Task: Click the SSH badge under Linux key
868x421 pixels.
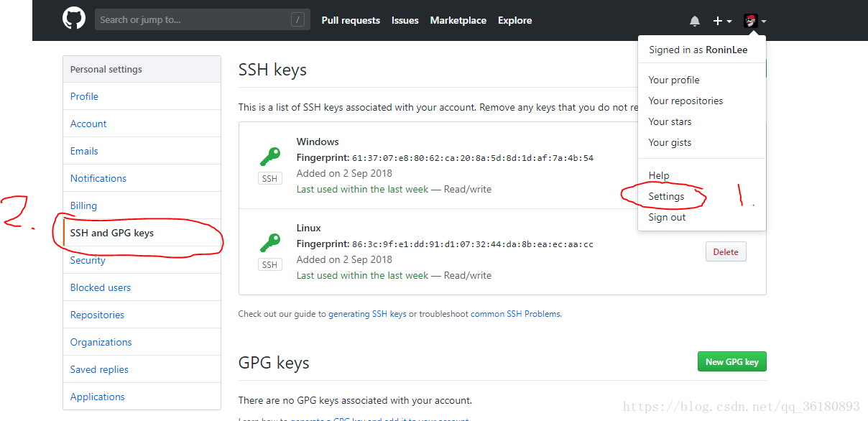Action: 270,265
